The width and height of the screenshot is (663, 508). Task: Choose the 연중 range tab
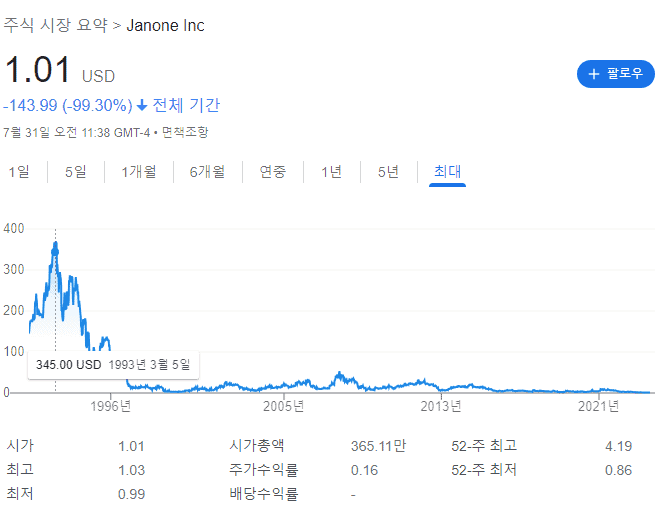click(273, 172)
